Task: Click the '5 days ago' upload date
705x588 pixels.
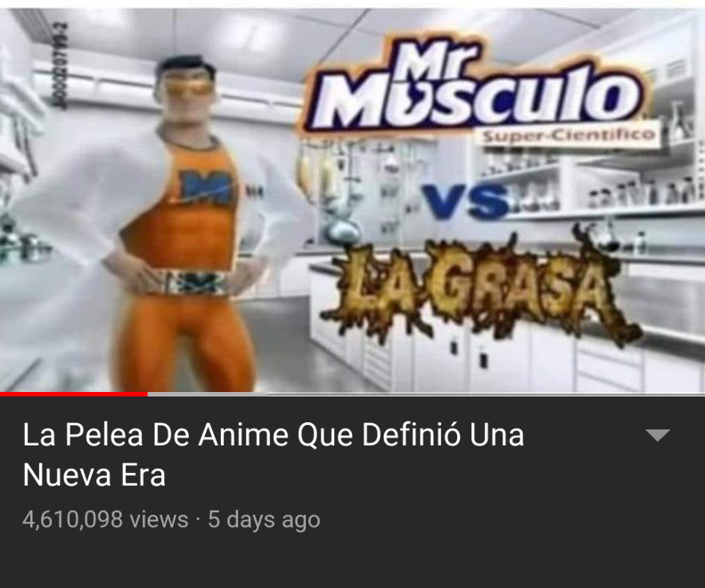Action: [x=264, y=519]
